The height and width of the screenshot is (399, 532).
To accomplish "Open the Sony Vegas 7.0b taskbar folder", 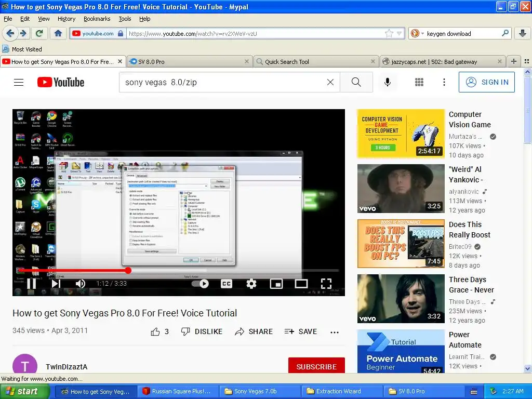I will (x=260, y=391).
